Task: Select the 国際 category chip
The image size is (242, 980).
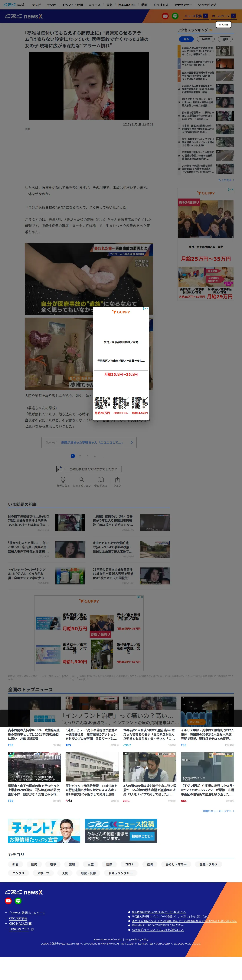Action: (x=110, y=864)
